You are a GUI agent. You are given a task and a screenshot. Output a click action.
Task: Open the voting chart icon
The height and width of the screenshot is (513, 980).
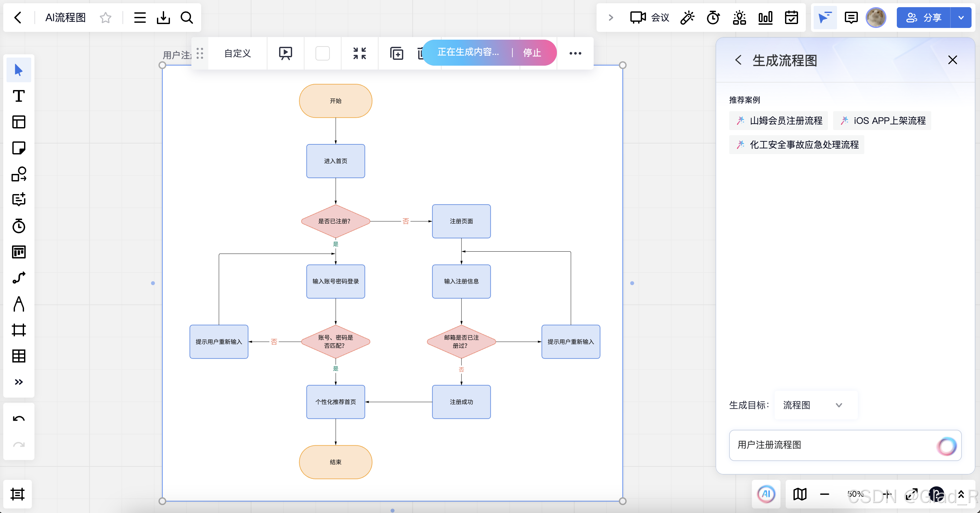765,18
